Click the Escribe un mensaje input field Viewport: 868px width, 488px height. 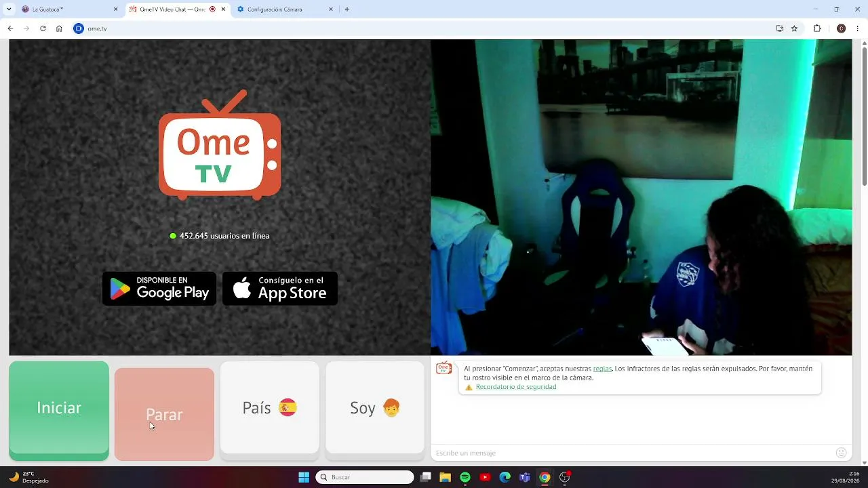(x=631, y=453)
